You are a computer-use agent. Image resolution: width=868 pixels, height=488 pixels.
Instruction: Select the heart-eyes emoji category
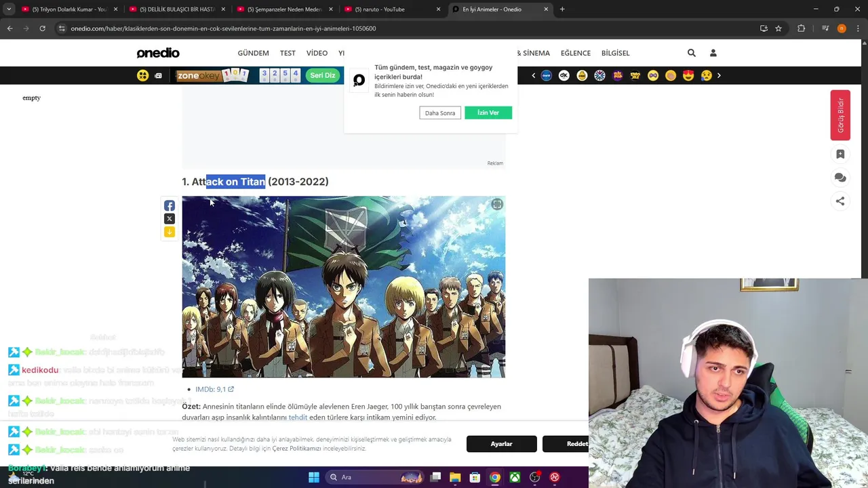688,75
